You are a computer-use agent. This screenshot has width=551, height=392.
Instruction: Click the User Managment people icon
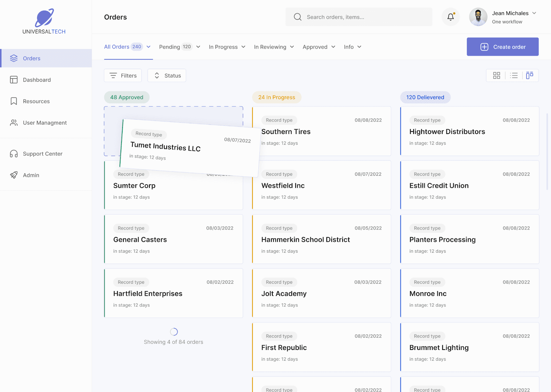coord(14,123)
